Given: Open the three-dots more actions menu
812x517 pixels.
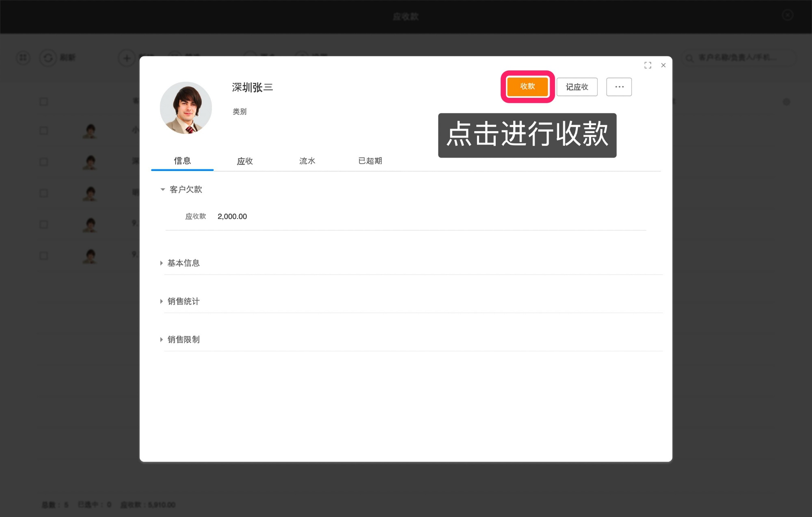Looking at the screenshot, I should point(619,87).
